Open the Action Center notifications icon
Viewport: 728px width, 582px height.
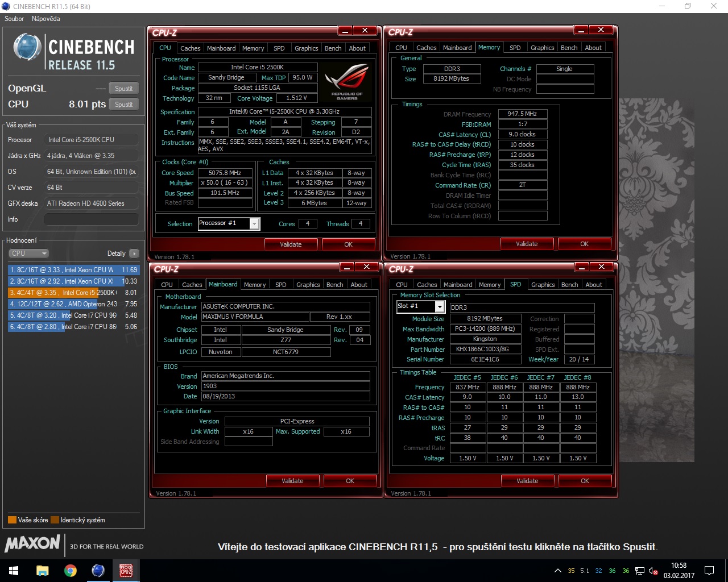709,571
